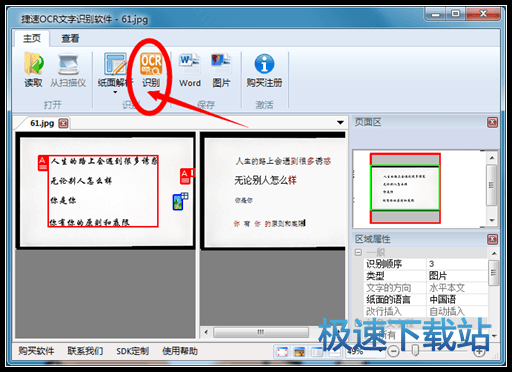Click the 区域属性 scrollbar up arrow
512x372 pixels.
click(x=494, y=254)
